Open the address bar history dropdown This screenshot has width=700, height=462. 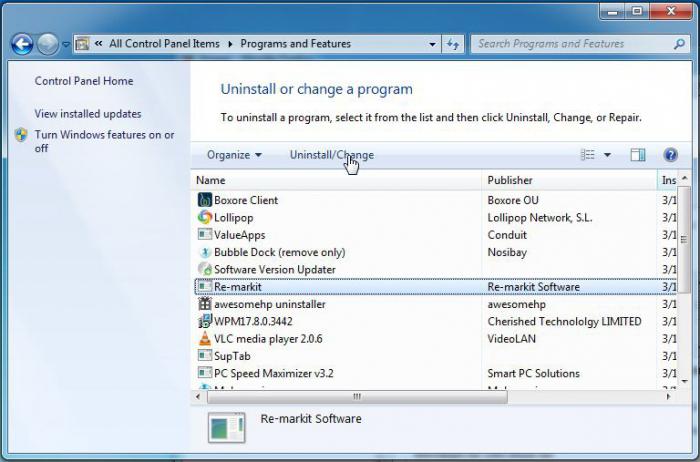pos(432,44)
